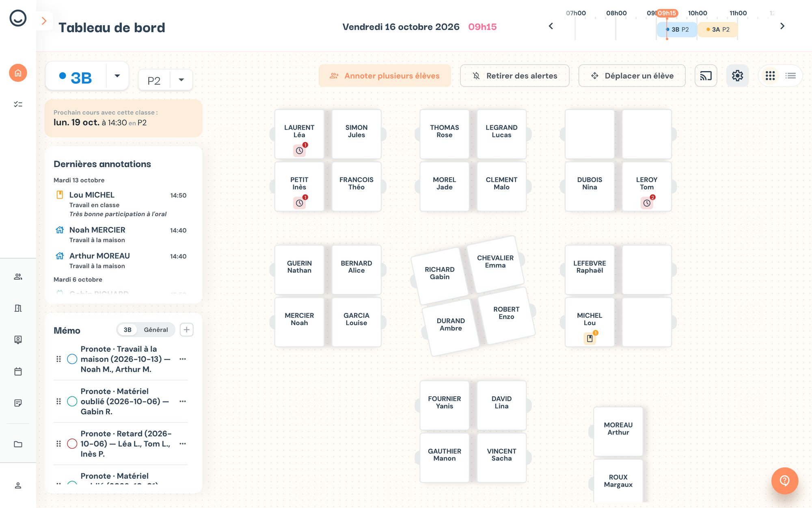Open the 3B class dropdown arrow
The width and height of the screenshot is (812, 508).
point(117,76)
